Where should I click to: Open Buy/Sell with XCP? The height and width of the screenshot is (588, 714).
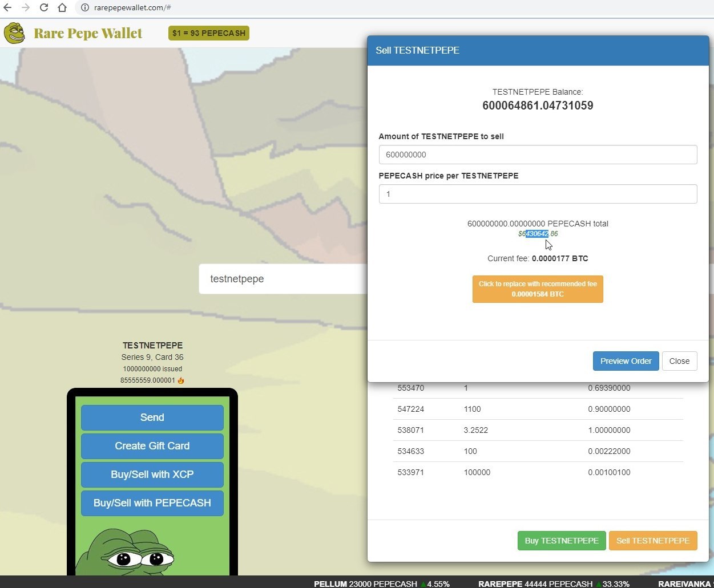coord(152,475)
